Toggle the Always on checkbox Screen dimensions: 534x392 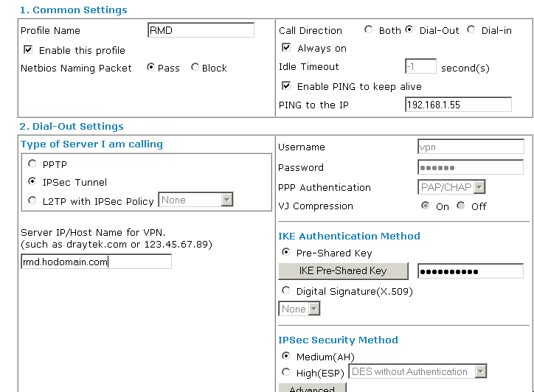tap(286, 47)
